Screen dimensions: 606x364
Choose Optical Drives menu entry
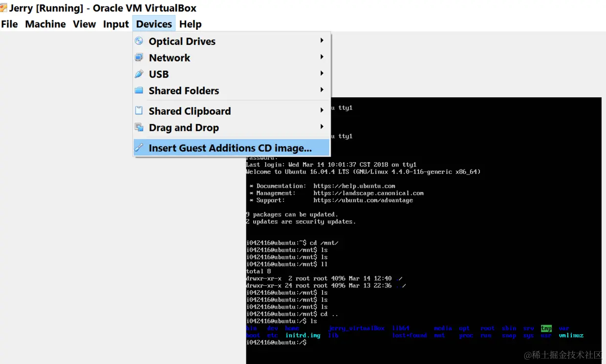click(x=232, y=41)
